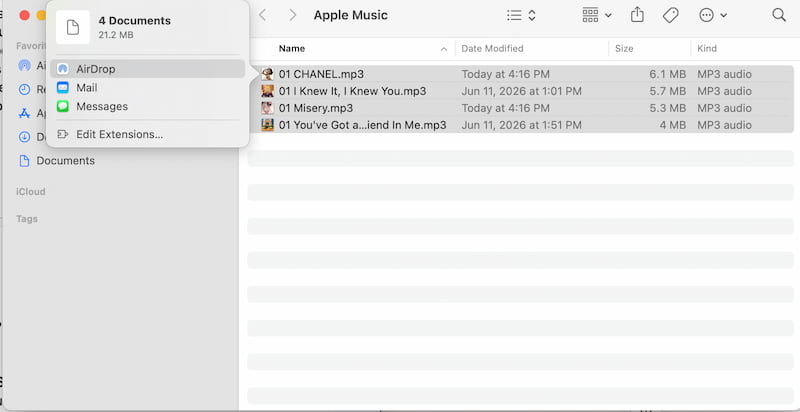Sort by Kind column header

[x=707, y=48]
